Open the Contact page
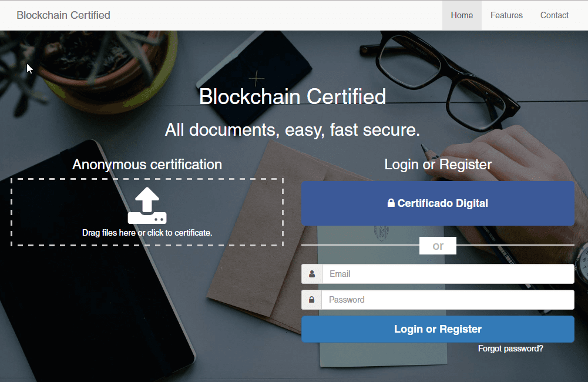 coord(555,15)
